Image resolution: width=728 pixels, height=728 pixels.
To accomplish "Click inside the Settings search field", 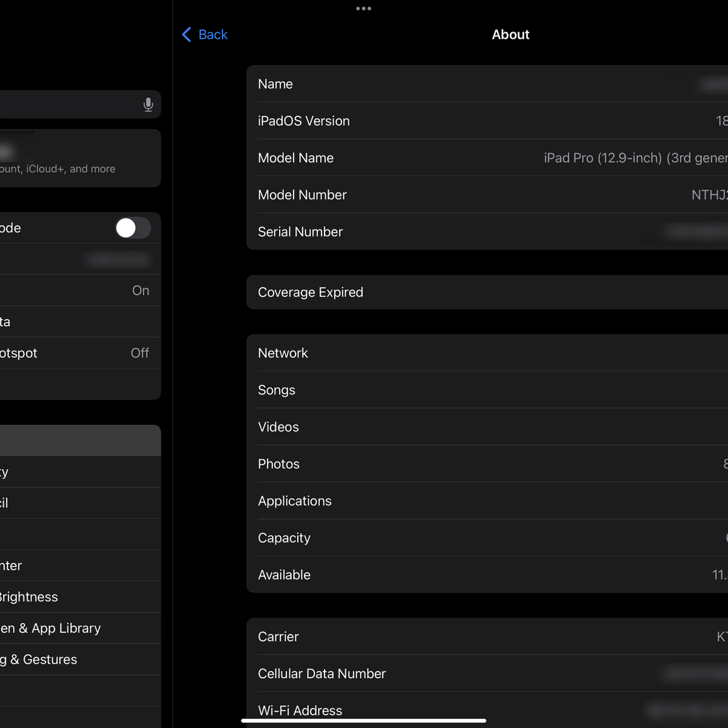I will (x=80, y=104).
